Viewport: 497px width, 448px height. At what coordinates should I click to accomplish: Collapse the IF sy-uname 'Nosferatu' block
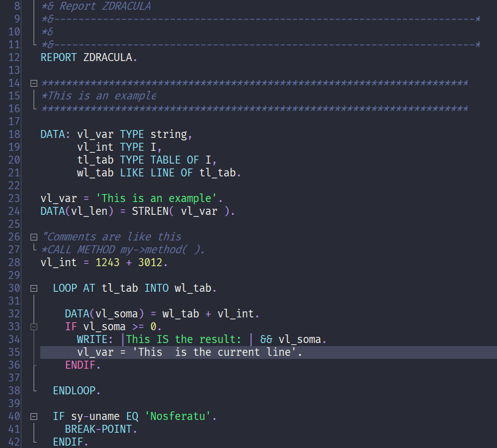[33, 416]
